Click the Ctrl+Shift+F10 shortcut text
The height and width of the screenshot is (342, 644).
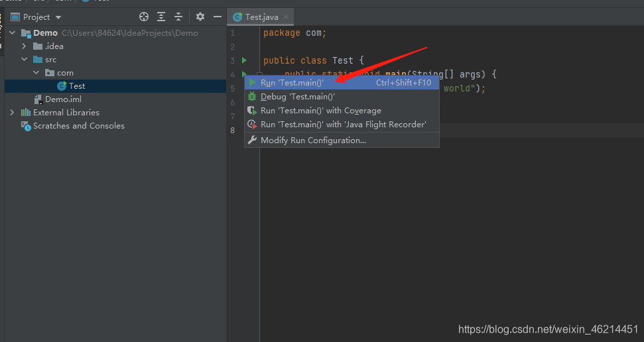pos(403,83)
